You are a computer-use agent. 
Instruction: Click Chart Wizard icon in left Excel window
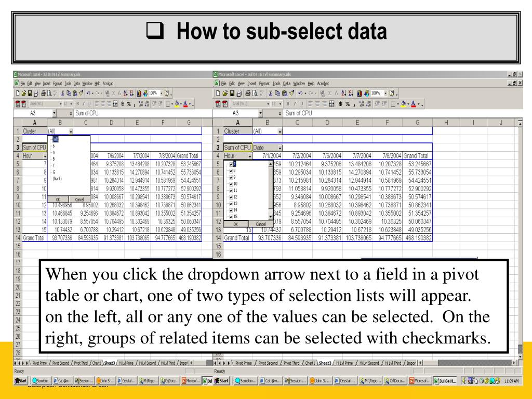coord(139,94)
